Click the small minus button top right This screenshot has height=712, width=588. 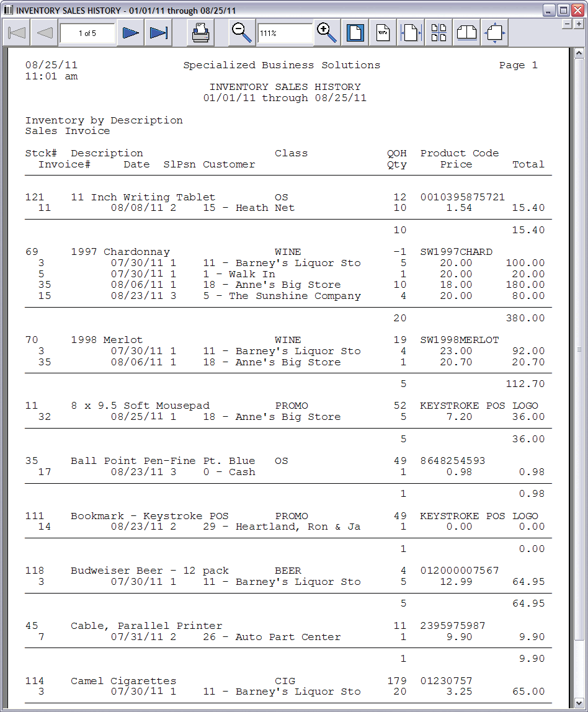[x=567, y=24]
